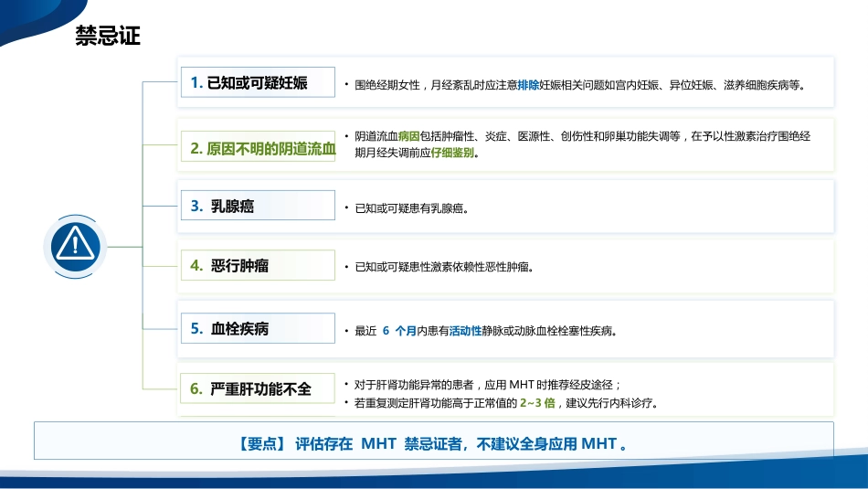The height and width of the screenshot is (489, 868).
Task: Click the 6. 严重肝功能不全 label box
Action: click(258, 388)
